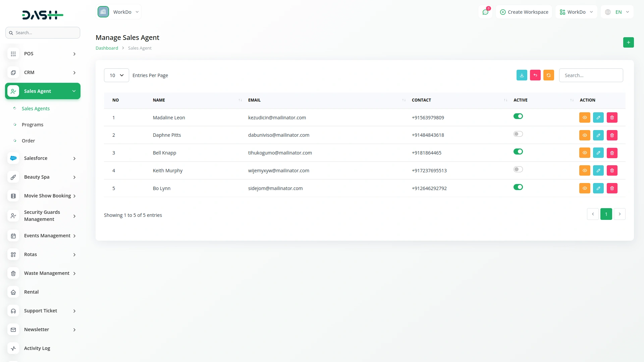The height and width of the screenshot is (362, 644).
Task: Click the table search input field
Action: [x=591, y=75]
